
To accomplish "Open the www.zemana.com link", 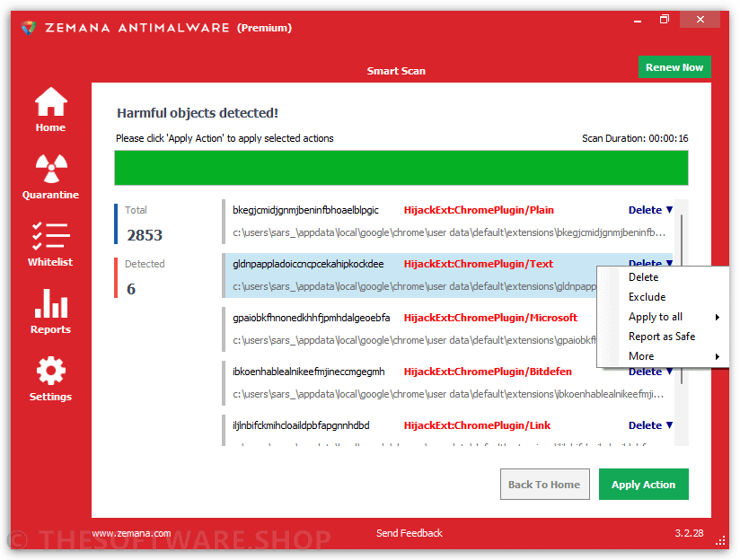I will tap(131, 533).
